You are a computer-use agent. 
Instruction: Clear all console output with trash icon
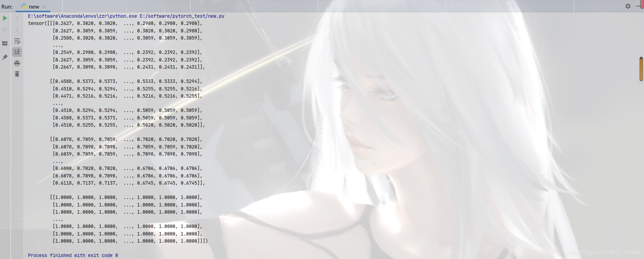17,74
